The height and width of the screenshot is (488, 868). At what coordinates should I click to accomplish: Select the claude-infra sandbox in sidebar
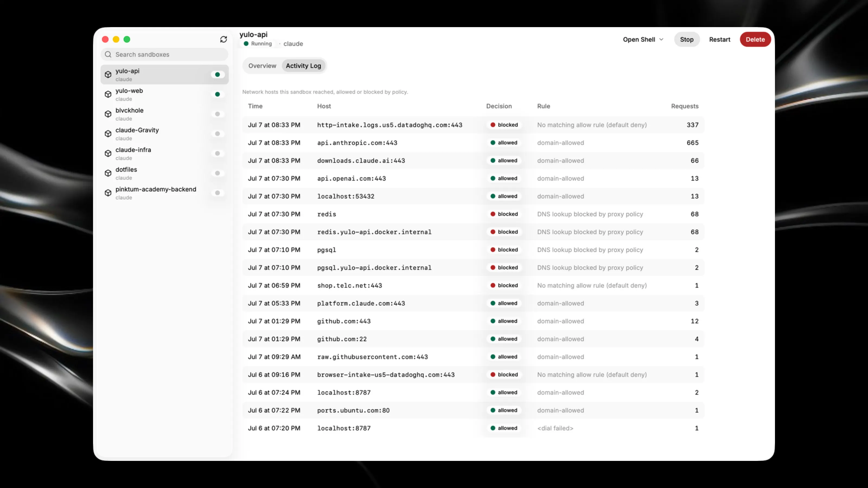pyautogui.click(x=164, y=153)
